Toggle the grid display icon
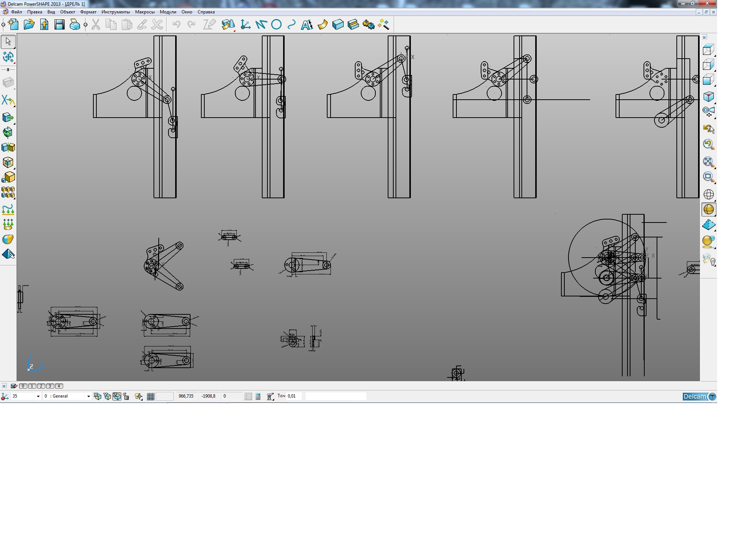This screenshot has height=560, width=747. (151, 396)
